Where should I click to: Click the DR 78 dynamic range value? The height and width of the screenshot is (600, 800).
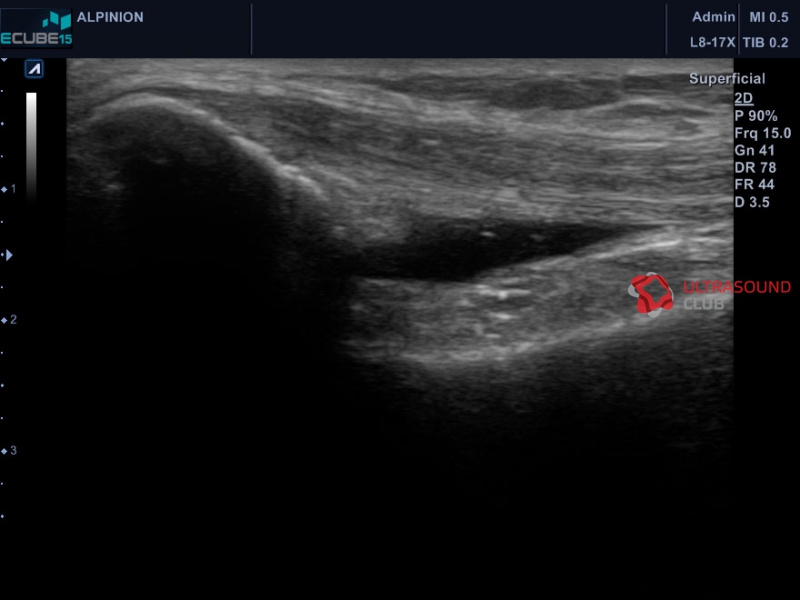pos(755,168)
